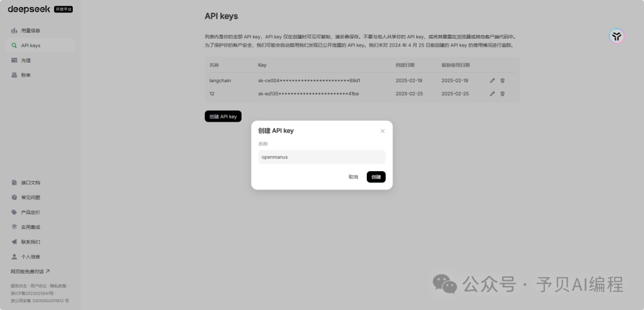
Task: Open 服务状态 footer link
Action: [18, 286]
